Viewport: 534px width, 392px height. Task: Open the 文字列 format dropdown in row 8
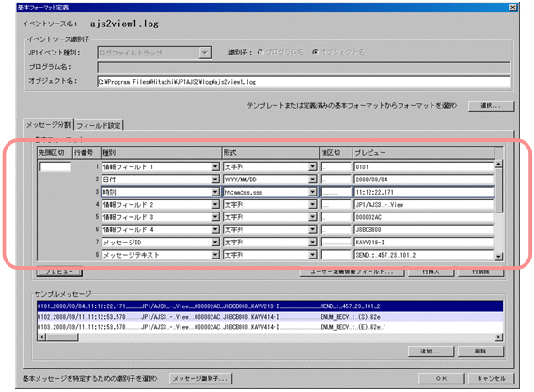[x=313, y=255]
